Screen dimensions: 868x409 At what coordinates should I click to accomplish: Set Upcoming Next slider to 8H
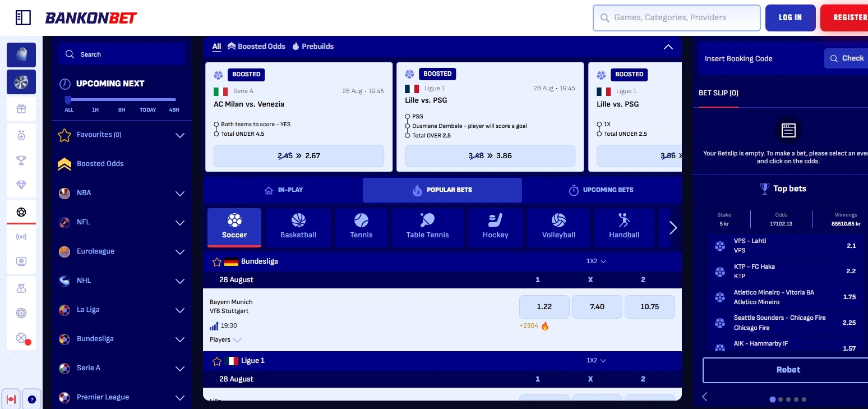[x=122, y=110]
